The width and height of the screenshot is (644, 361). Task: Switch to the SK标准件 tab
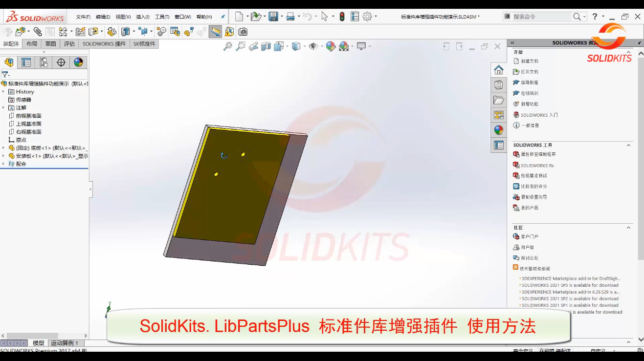tap(144, 44)
